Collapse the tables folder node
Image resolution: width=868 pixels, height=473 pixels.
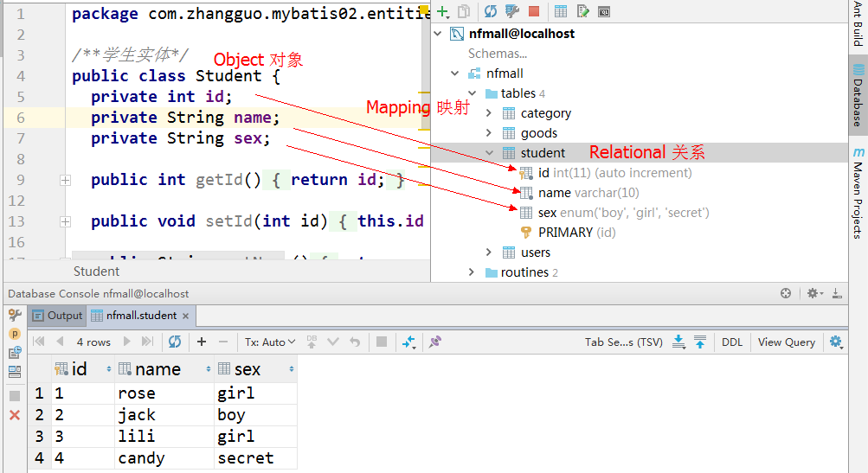473,93
